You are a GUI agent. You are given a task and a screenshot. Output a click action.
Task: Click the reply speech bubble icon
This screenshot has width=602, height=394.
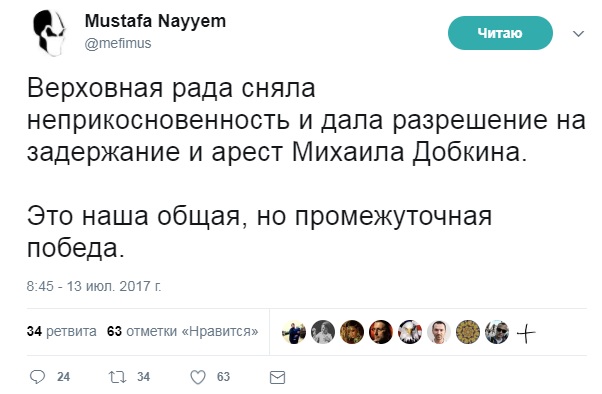pyautogui.click(x=37, y=377)
